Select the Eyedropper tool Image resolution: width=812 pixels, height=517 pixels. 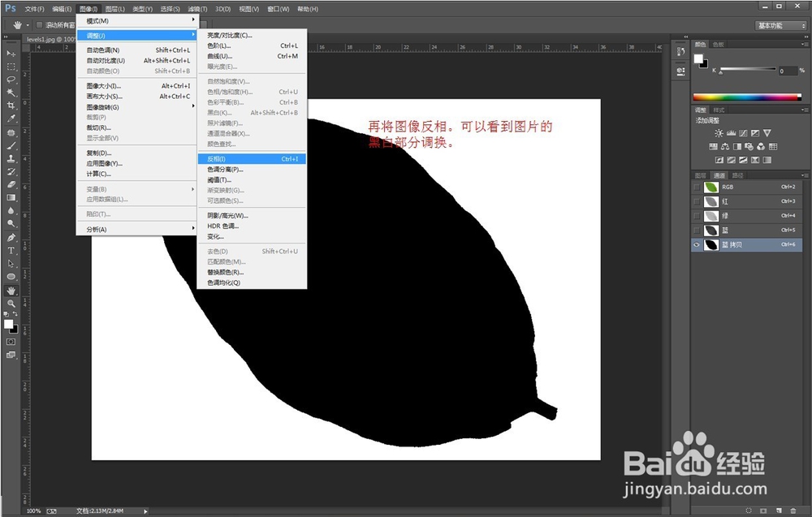coord(11,118)
